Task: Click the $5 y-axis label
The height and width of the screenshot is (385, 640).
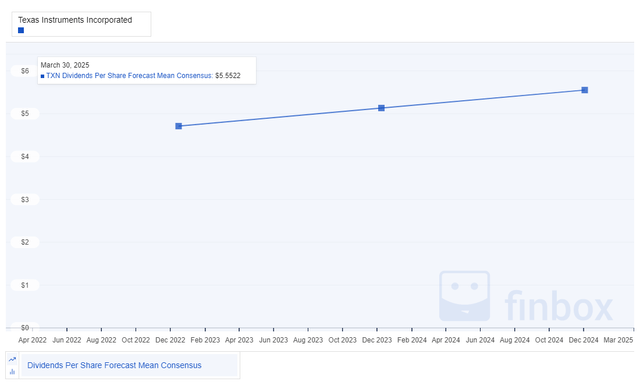Action: click(25, 113)
